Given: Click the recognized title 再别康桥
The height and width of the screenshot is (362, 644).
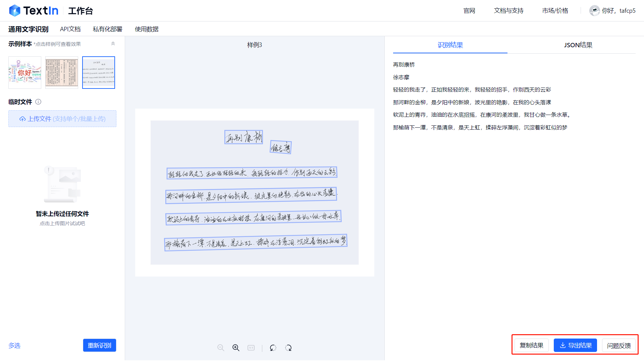Looking at the screenshot, I should [404, 65].
